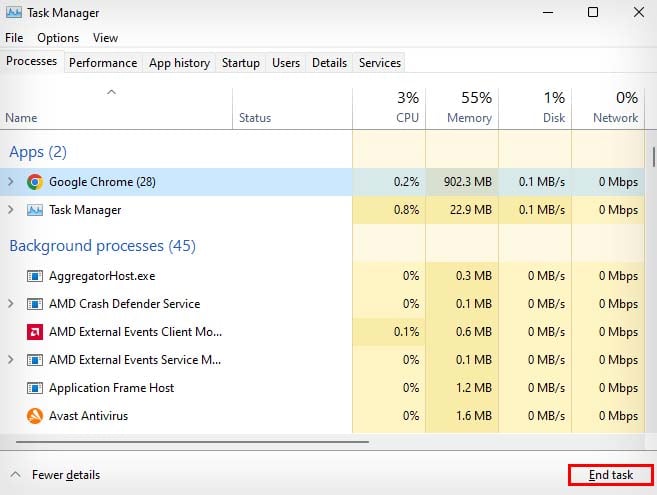The height and width of the screenshot is (495, 657).
Task: Click the 0.1% CPU value for AMD Client
Action: 406,332
